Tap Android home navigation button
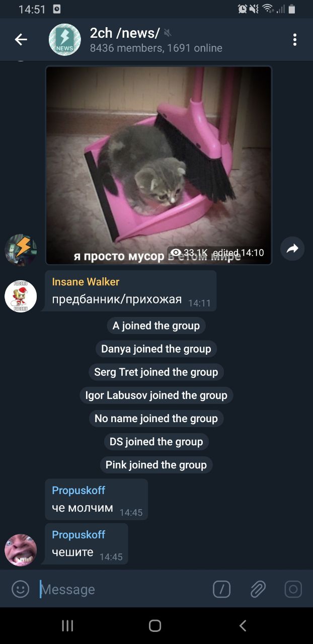 point(155,625)
